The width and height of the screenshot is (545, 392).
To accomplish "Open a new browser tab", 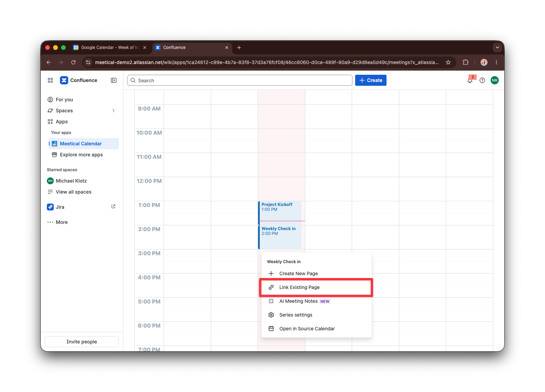I will [x=239, y=48].
